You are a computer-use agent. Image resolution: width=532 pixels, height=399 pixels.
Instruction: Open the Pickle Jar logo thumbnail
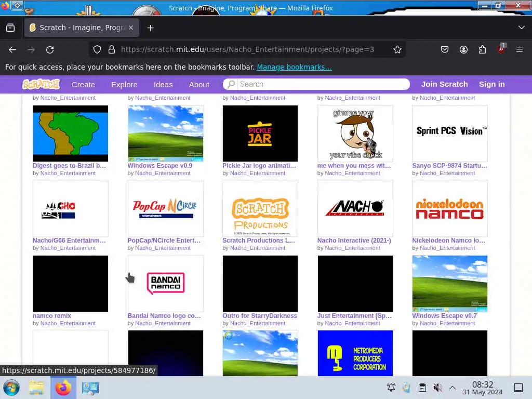(260, 134)
